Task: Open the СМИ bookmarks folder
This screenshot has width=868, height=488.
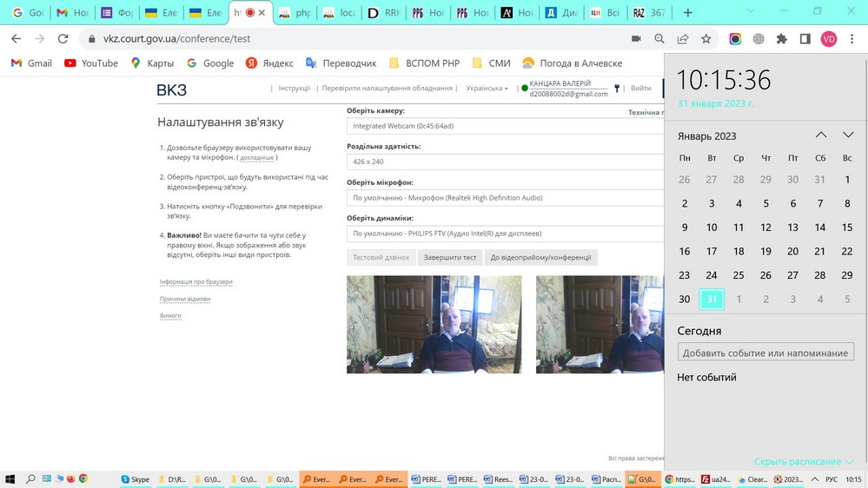Action: [x=492, y=63]
